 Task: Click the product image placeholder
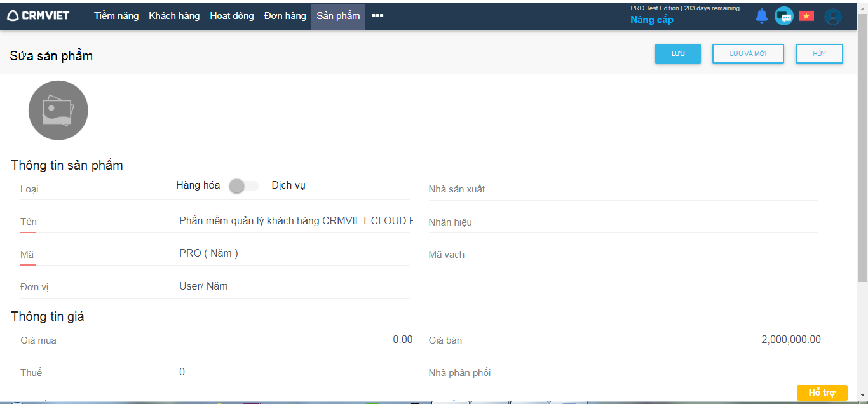tap(58, 111)
